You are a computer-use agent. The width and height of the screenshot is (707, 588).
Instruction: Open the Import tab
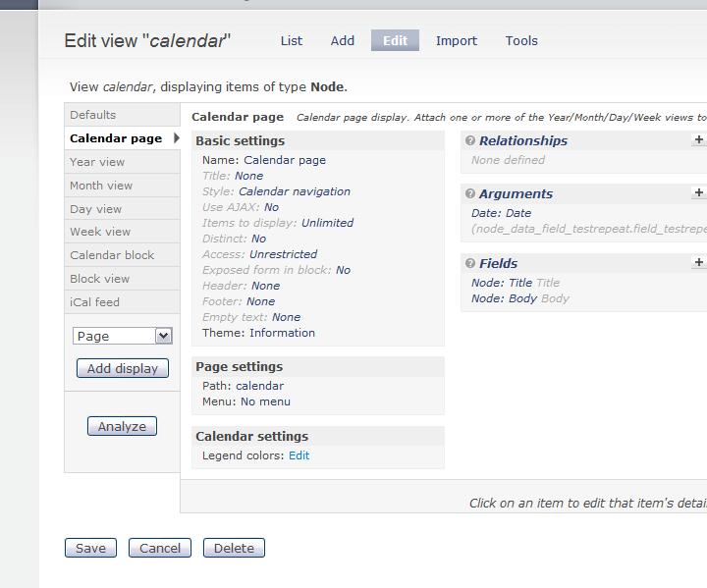pyautogui.click(x=457, y=40)
